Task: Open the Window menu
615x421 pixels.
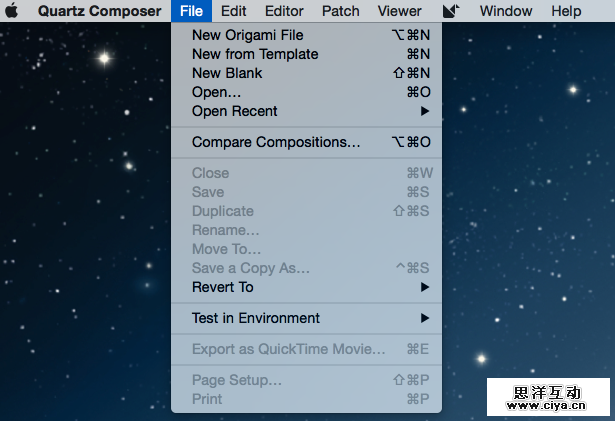Action: tap(506, 11)
